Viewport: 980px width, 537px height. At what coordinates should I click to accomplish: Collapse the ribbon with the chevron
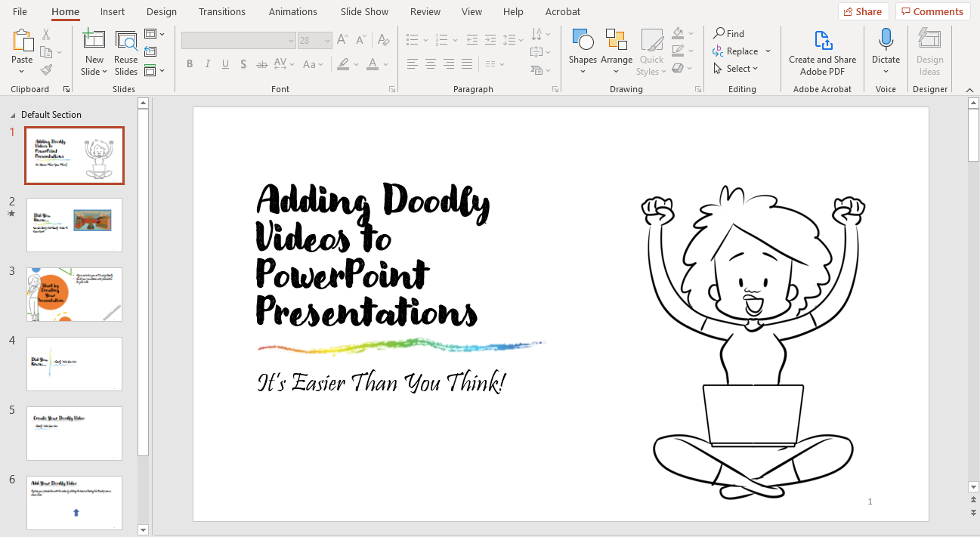point(969,89)
